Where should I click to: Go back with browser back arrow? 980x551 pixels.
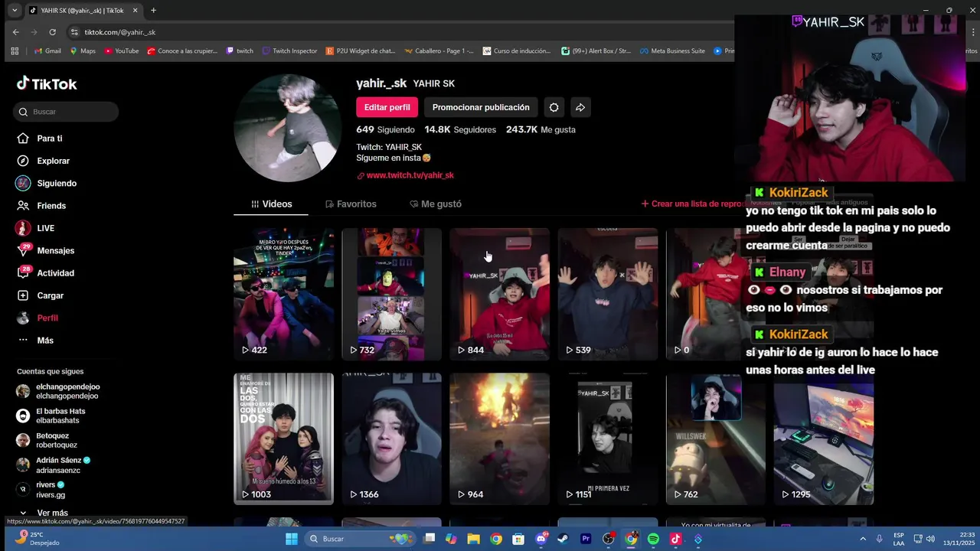click(15, 32)
